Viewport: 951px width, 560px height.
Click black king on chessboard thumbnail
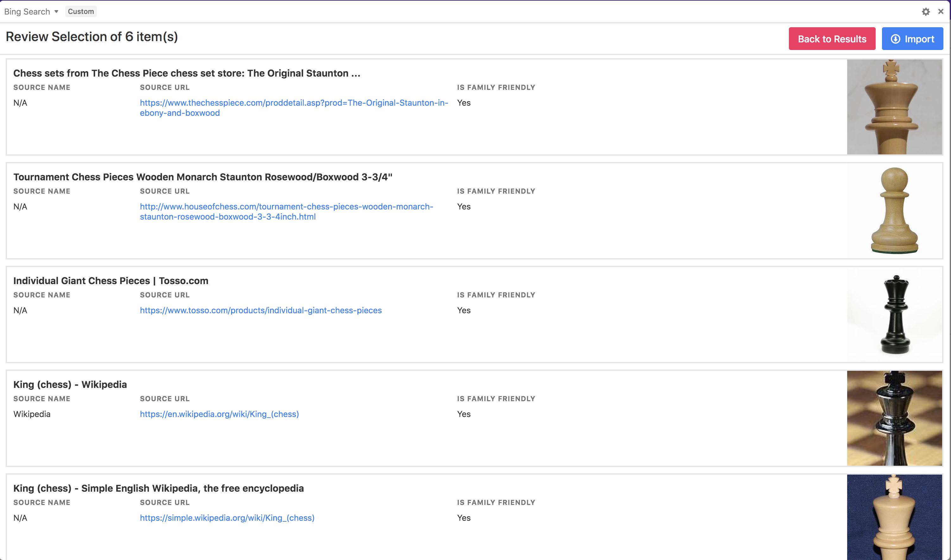[894, 418]
